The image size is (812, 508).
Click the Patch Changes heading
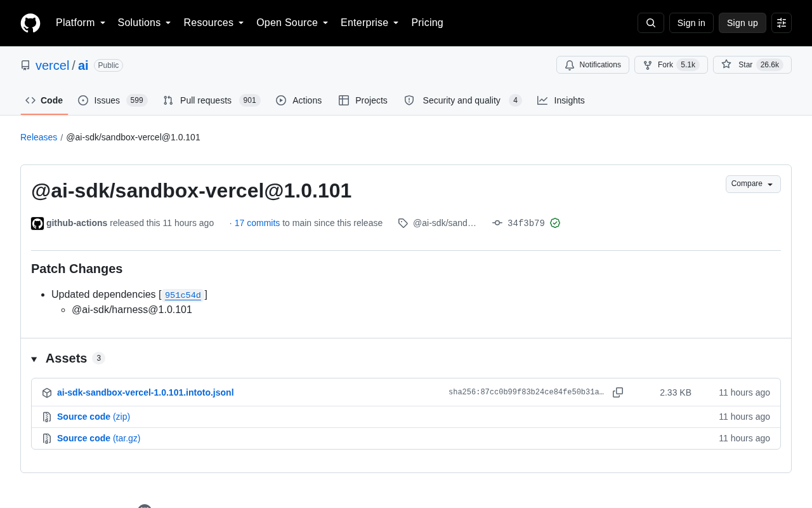point(77,269)
